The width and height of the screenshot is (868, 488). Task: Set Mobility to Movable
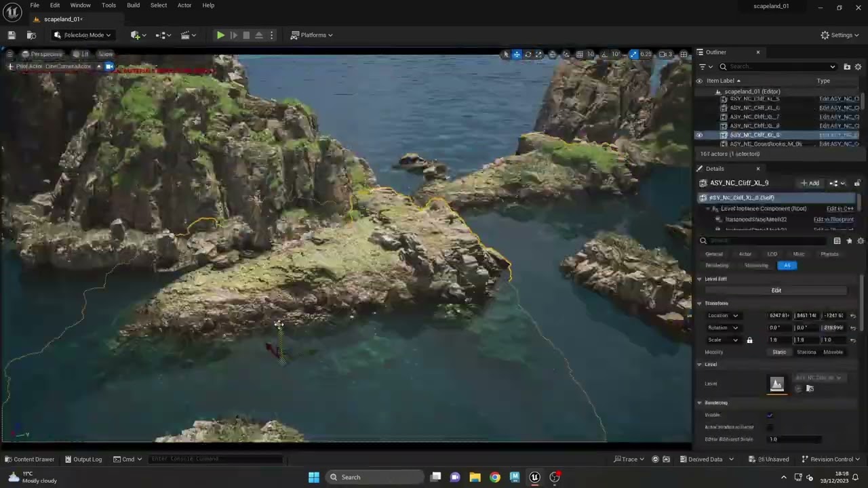(833, 352)
